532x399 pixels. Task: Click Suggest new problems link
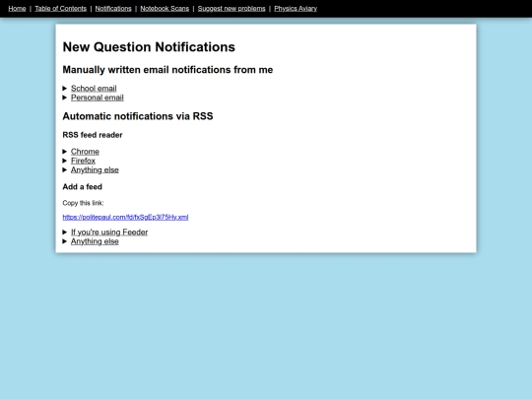tap(232, 9)
